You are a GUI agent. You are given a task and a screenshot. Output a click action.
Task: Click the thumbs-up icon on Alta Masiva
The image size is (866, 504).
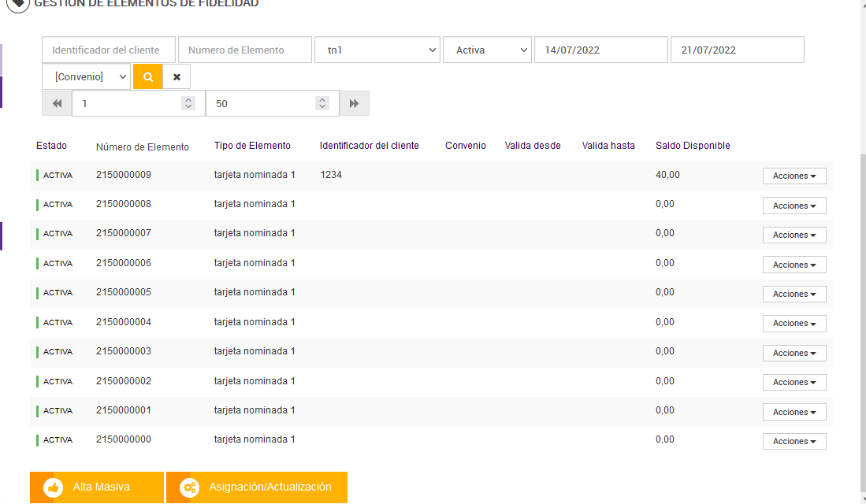54,487
